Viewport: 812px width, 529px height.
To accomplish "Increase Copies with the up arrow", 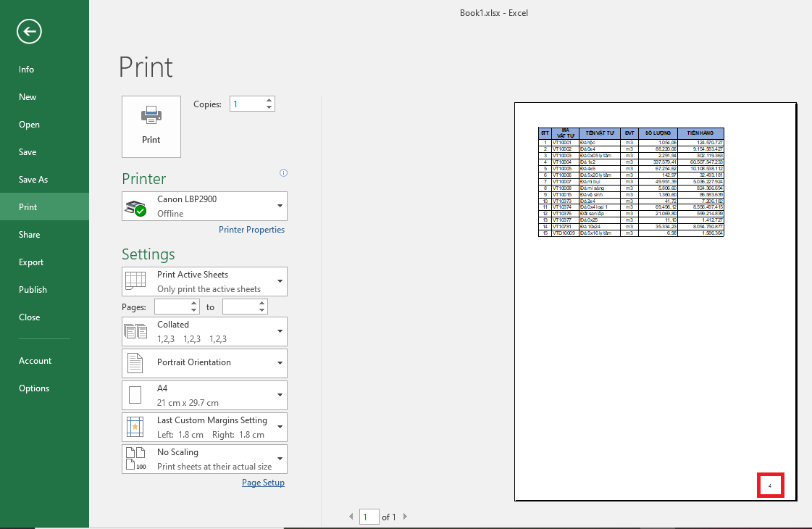I will tap(269, 101).
